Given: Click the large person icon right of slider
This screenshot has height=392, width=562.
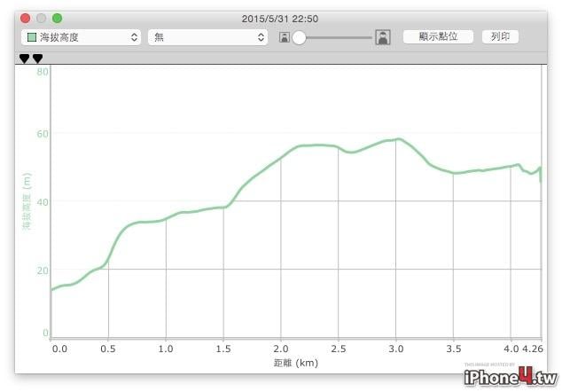Looking at the screenshot, I should [x=383, y=37].
